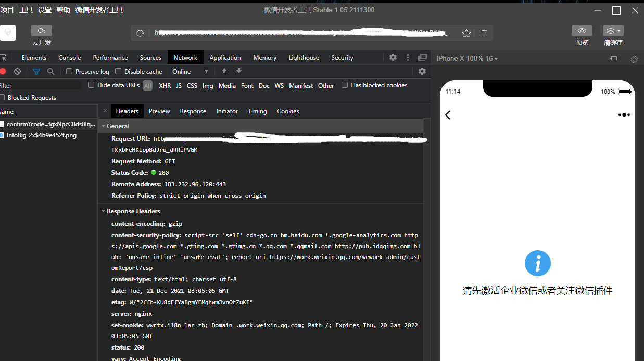Viewport: 644px width, 361px height.
Task: Reload the page in the address bar
Action: [140, 33]
